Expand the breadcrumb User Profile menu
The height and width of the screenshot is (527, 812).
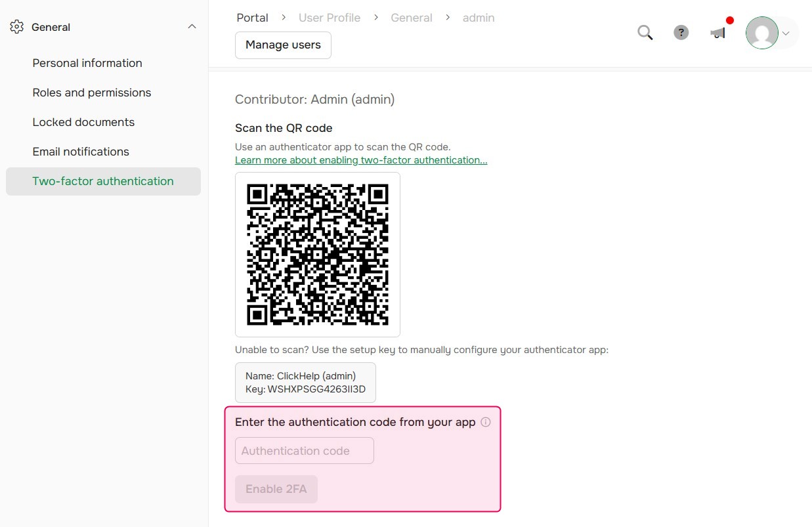330,17
